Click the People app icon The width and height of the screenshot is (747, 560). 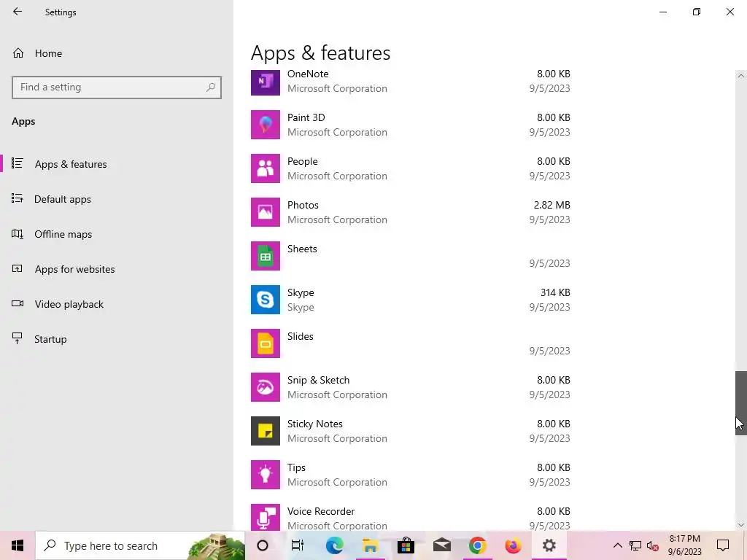pos(266,168)
